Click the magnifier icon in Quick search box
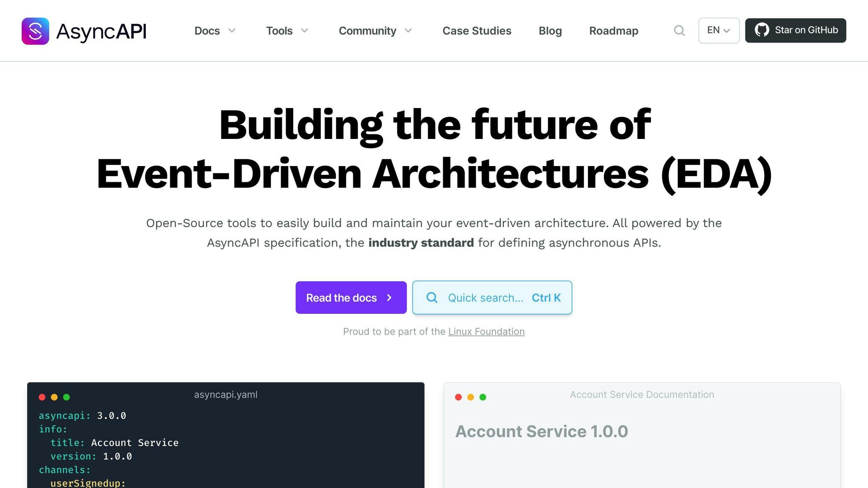868x488 pixels. 431,298
